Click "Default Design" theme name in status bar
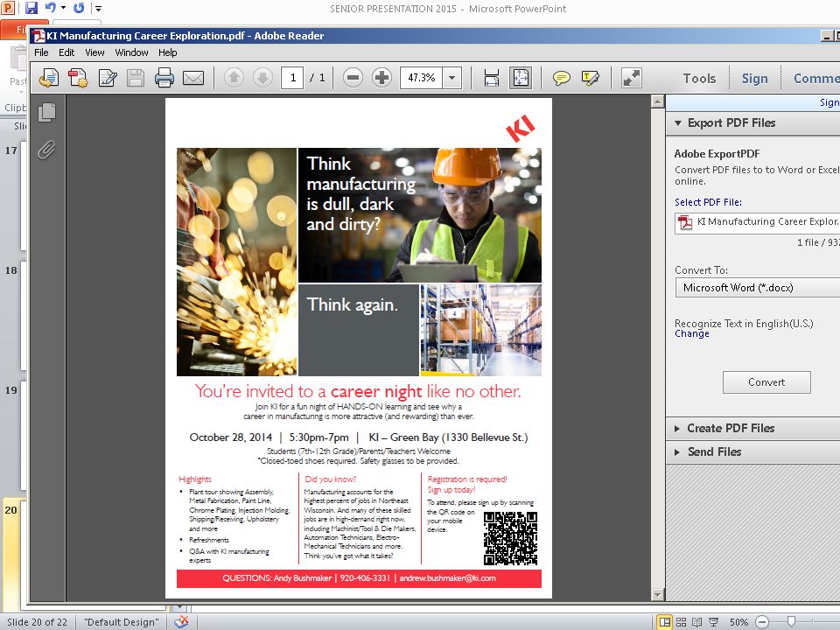This screenshot has height=630, width=840. [x=122, y=622]
